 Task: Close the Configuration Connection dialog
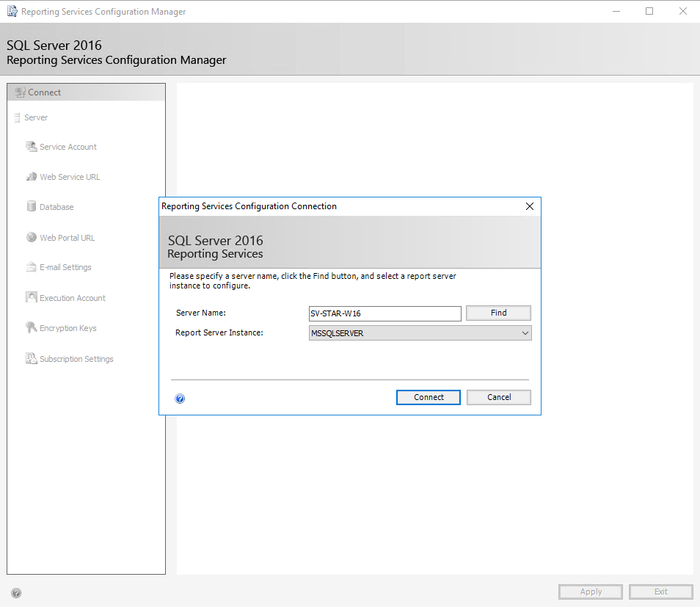click(x=530, y=206)
